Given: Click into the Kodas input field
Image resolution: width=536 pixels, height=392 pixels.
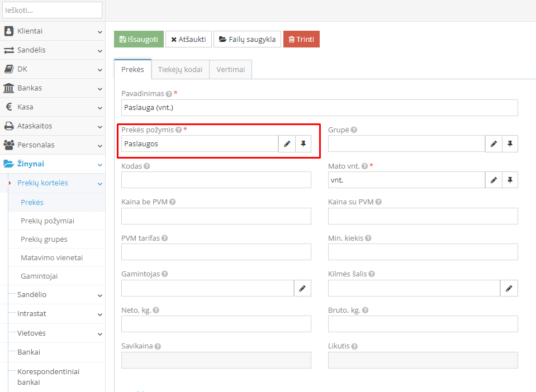Looking at the screenshot, I should click(216, 180).
